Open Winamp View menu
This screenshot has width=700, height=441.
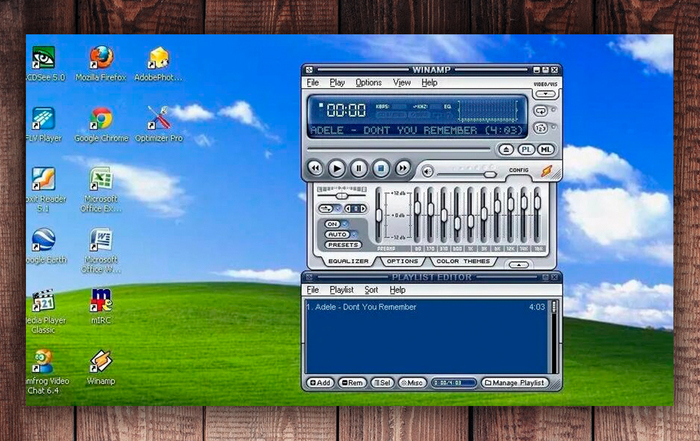click(x=401, y=83)
